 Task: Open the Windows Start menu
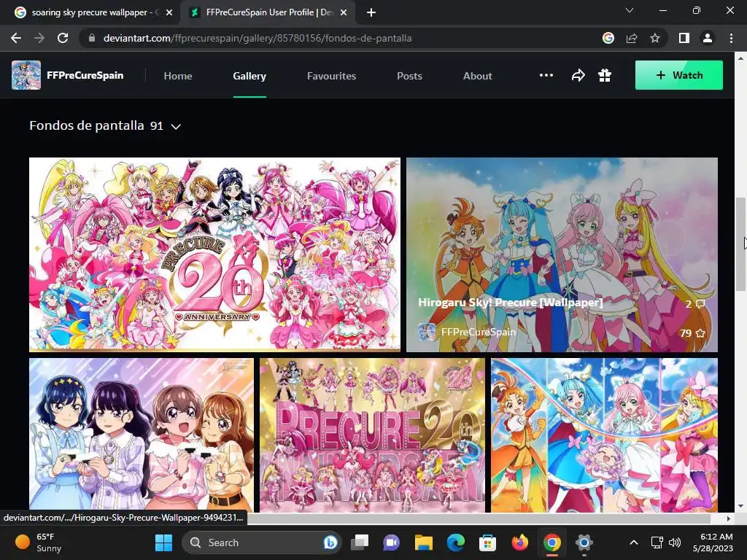click(163, 542)
